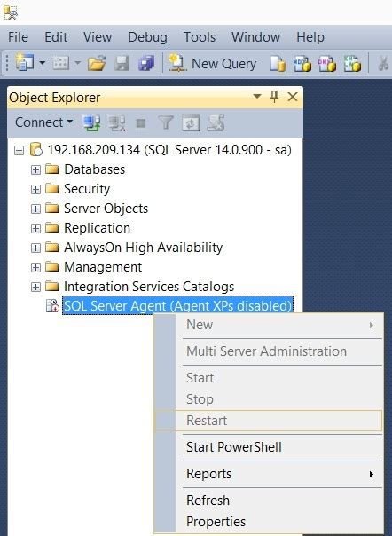Viewport: 392px width, 536px height.
Task: Click the Stop square icon in Object Explorer
Action: (141, 122)
